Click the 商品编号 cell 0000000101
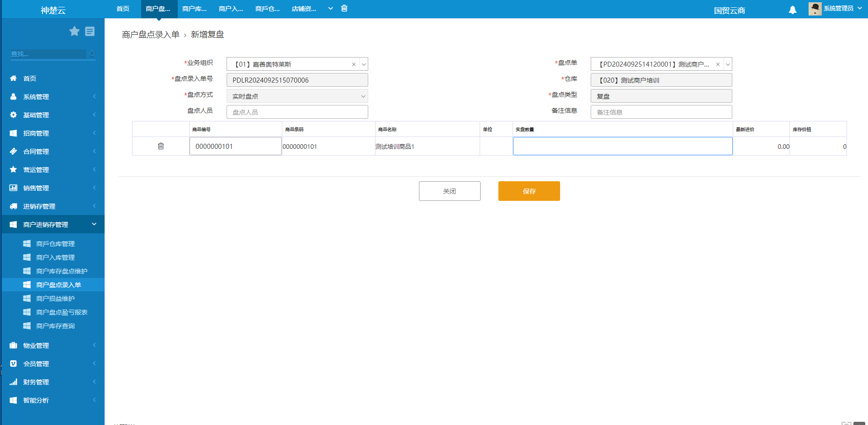868x425 pixels. [236, 146]
